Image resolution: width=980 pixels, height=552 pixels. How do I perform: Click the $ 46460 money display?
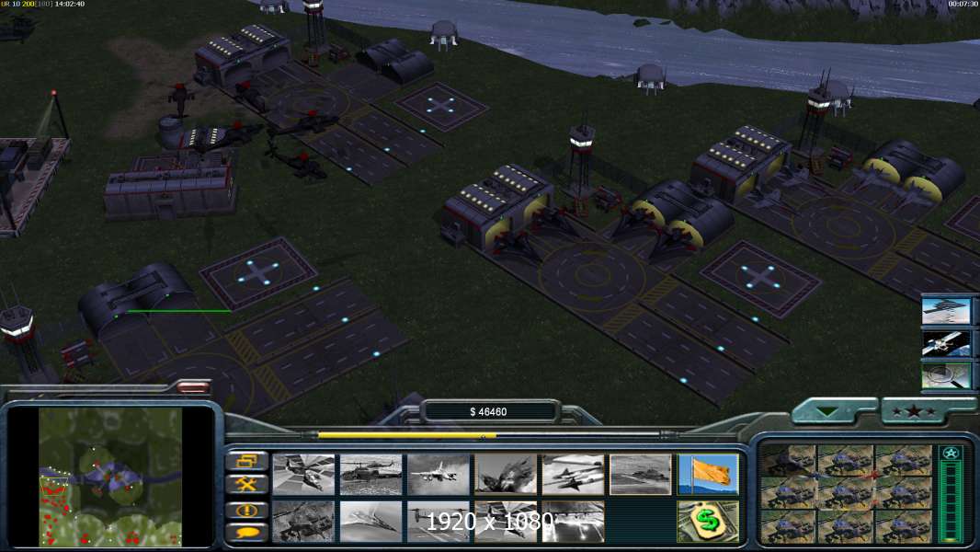tap(488, 411)
